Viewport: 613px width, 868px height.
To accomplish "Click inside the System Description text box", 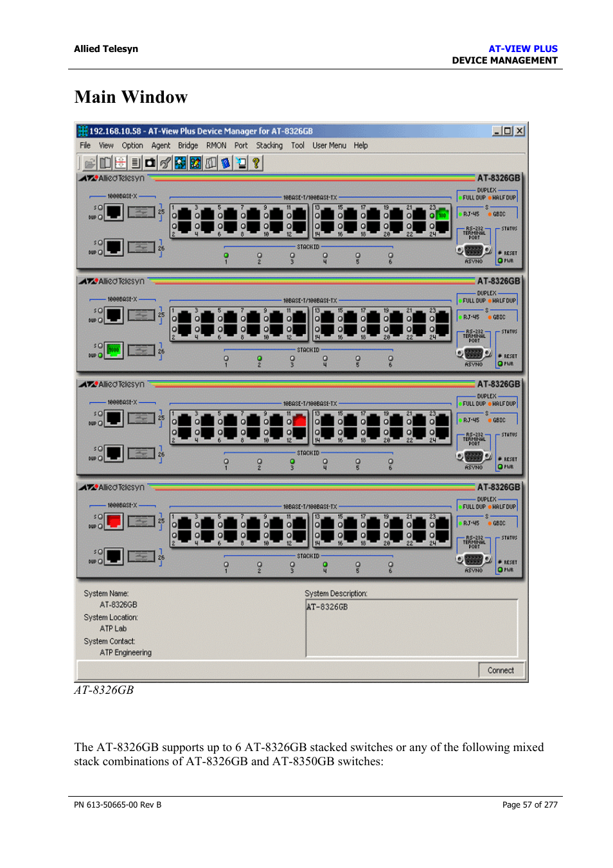I will tap(412, 628).
